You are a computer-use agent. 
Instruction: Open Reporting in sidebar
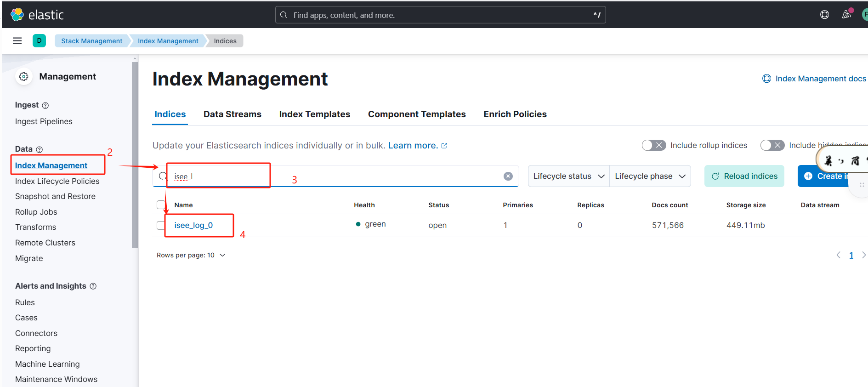tap(33, 348)
